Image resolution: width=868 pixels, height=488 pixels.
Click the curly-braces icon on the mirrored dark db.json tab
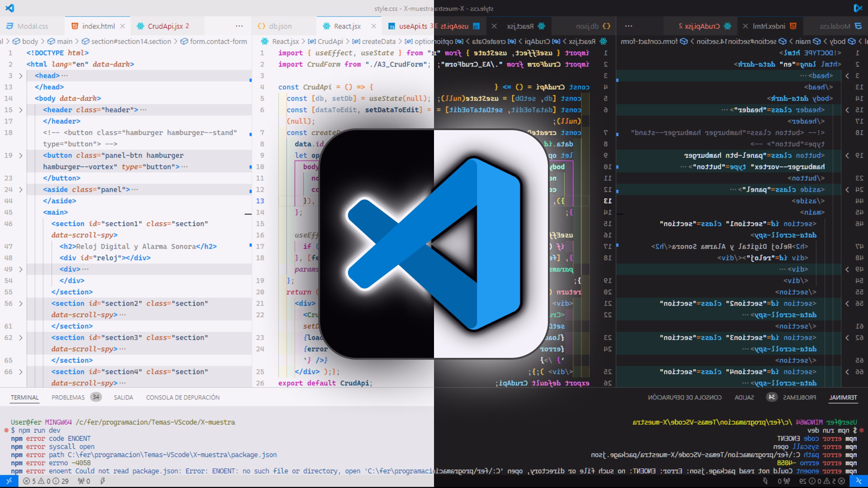607,26
